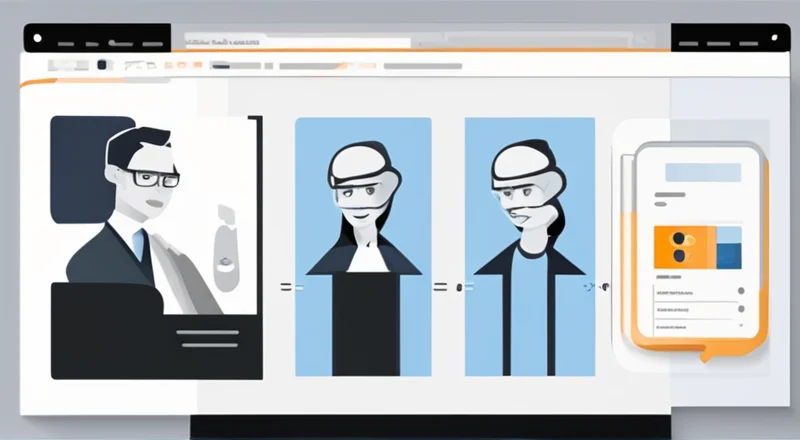
Task: Toggle the round dot on the first list row
Action: tap(740, 291)
